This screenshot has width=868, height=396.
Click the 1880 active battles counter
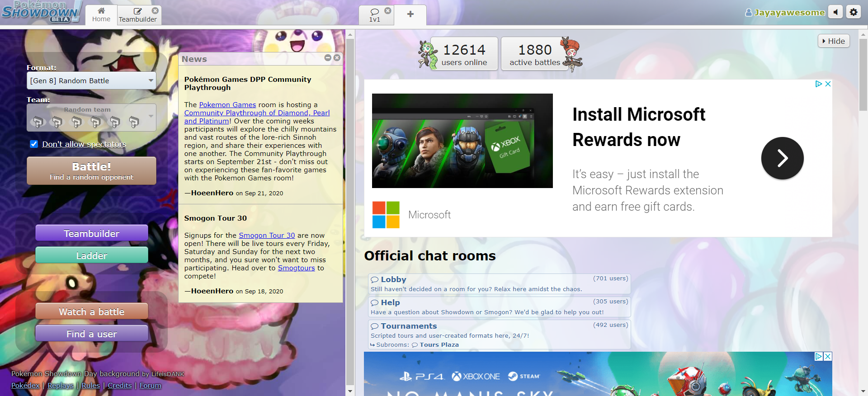click(535, 53)
